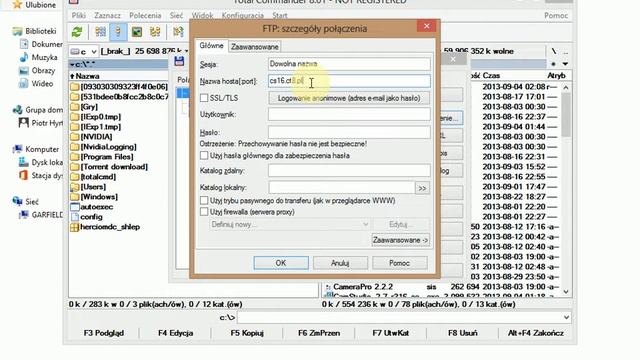Open the Konfiguracja menu
Image resolution: width=640 pixels, height=360 pixels.
242,16
